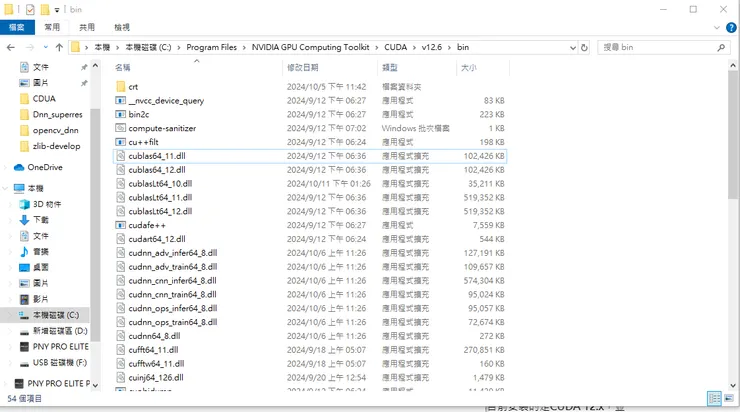Image resolution: width=740 pixels, height=412 pixels.
Task: Expand the Program Files breadcrumb chevron
Action: [244, 47]
